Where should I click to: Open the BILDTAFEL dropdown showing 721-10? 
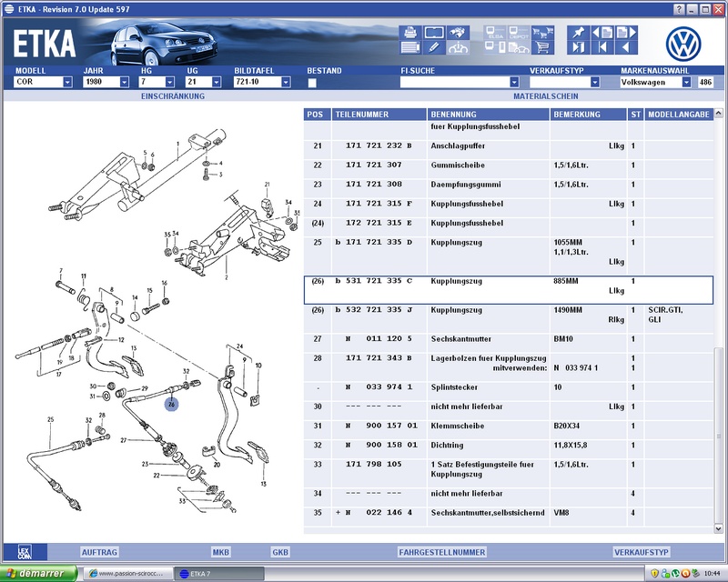click(x=286, y=82)
